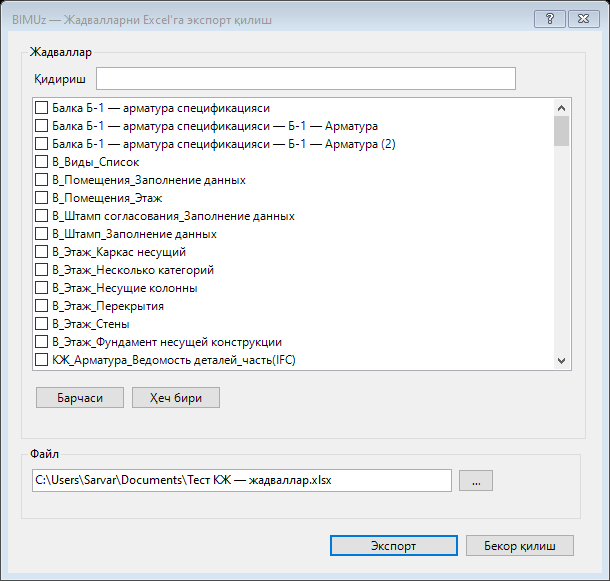The height and width of the screenshot is (581, 610).
Task: Click the list scrollbar up arrow
Action: [561, 108]
